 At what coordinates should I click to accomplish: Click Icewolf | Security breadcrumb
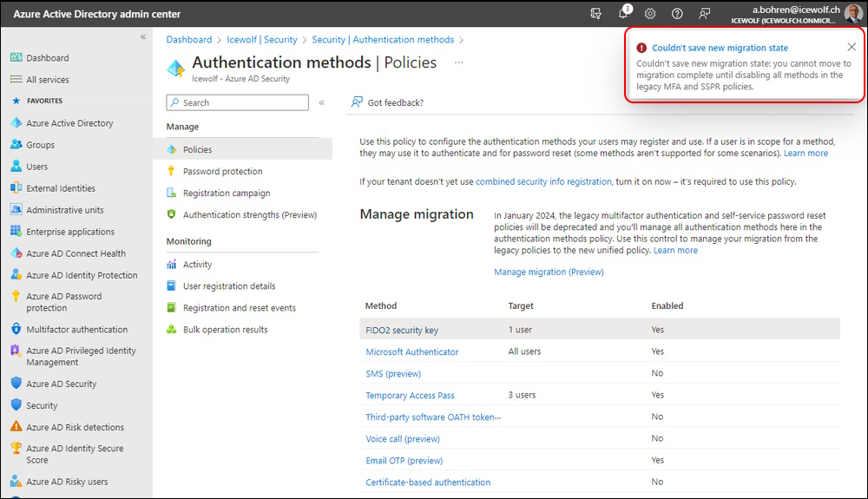(262, 40)
